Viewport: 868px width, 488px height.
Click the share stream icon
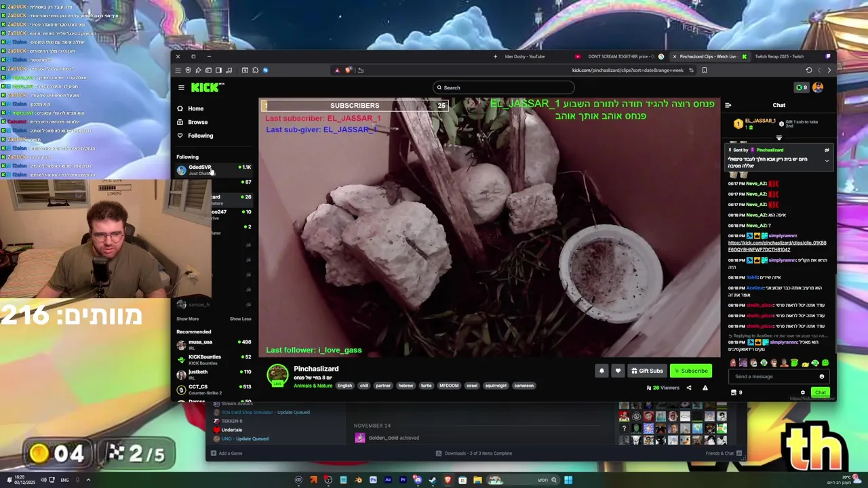click(x=688, y=388)
